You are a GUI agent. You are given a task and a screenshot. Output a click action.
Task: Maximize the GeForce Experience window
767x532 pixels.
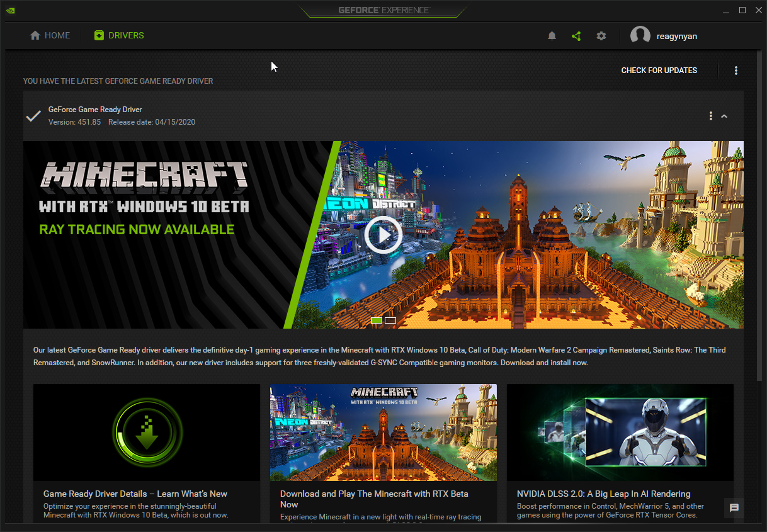pos(742,10)
